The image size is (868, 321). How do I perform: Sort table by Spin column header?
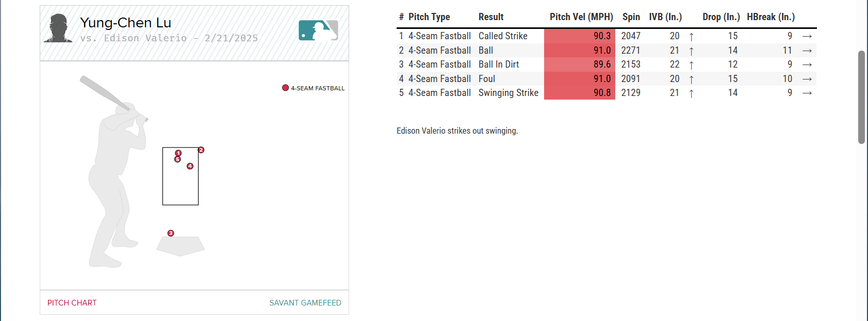(x=631, y=17)
